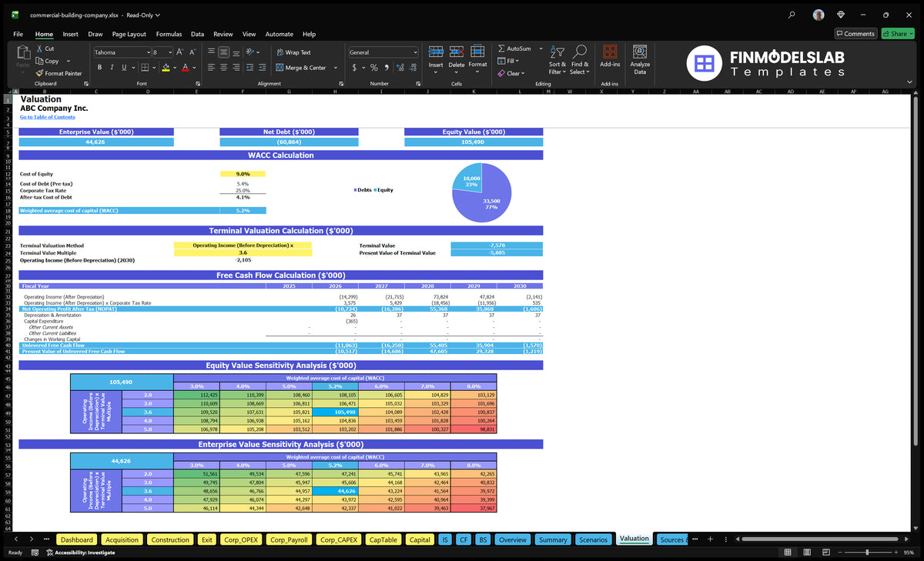Viewport: 924px width, 561px height.
Task: Increase font size with the larger A icon
Action: pos(180,52)
